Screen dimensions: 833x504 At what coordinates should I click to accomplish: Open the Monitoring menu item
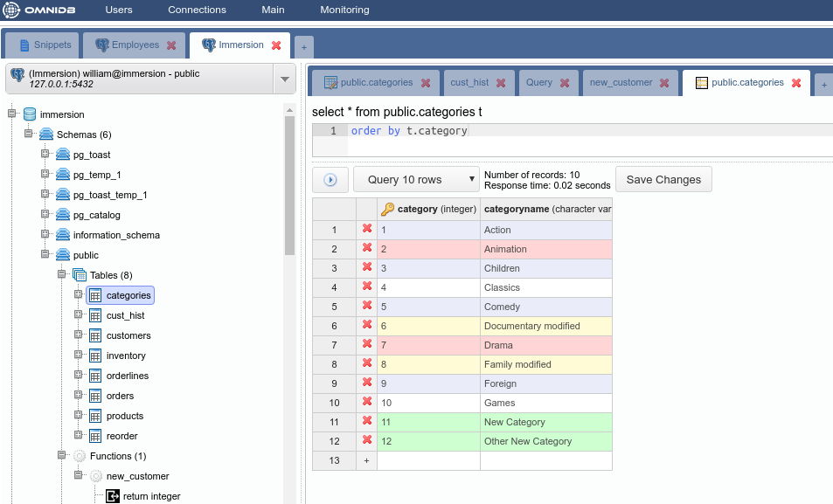(344, 10)
